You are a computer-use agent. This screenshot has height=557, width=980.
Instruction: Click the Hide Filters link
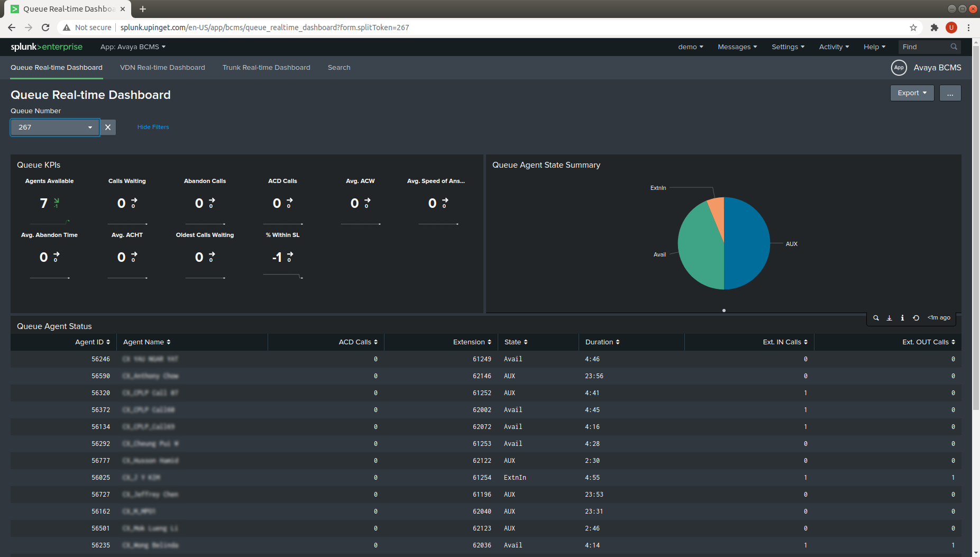click(153, 127)
